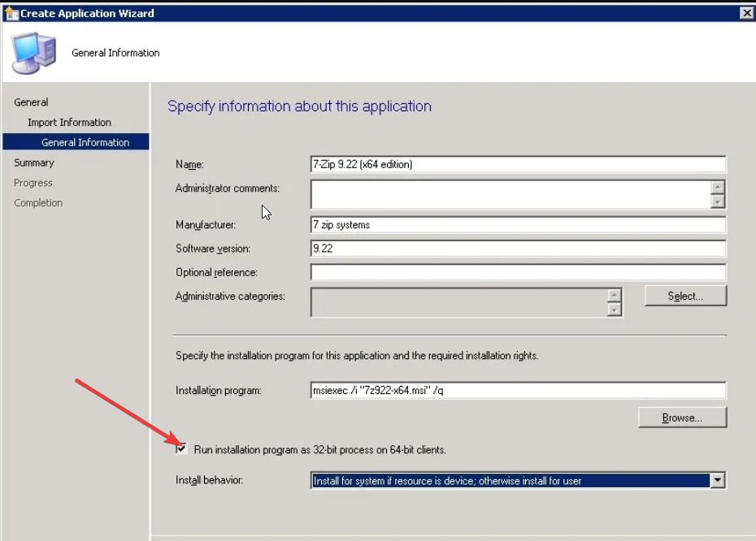Click Administrative categories scroll up arrow
Screen dimensions: 756x541
pos(615,295)
